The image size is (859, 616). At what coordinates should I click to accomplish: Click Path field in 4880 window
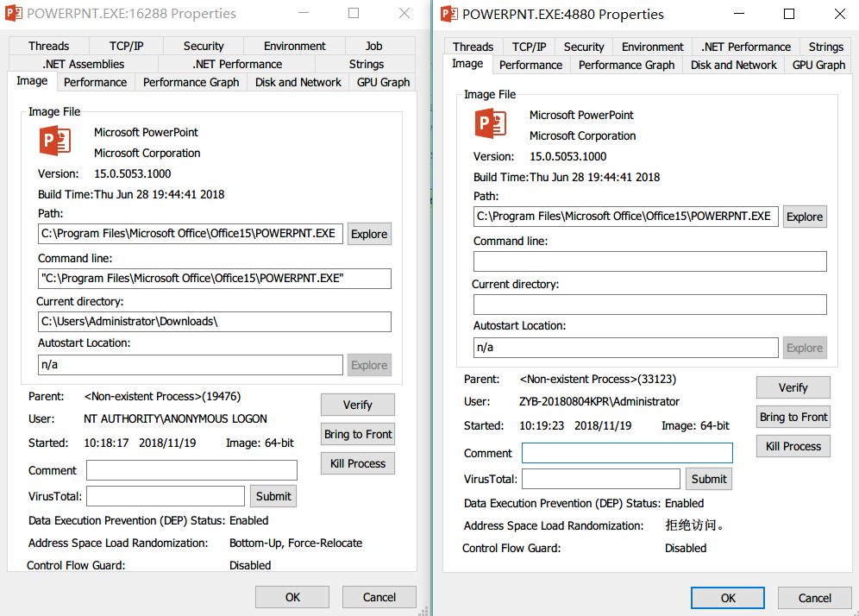click(625, 217)
